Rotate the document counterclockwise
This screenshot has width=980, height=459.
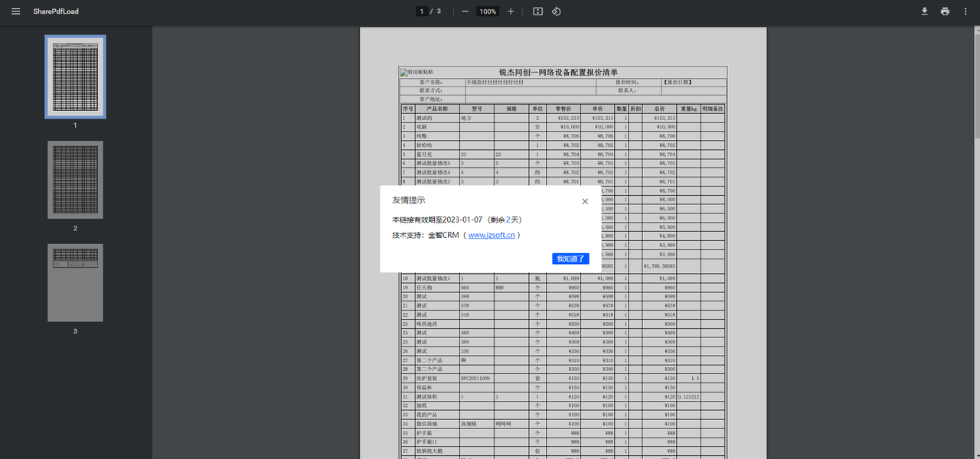(x=557, y=11)
